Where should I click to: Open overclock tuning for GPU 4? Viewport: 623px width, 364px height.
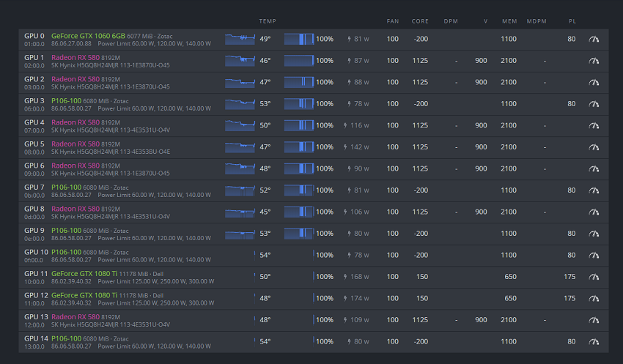pos(594,125)
